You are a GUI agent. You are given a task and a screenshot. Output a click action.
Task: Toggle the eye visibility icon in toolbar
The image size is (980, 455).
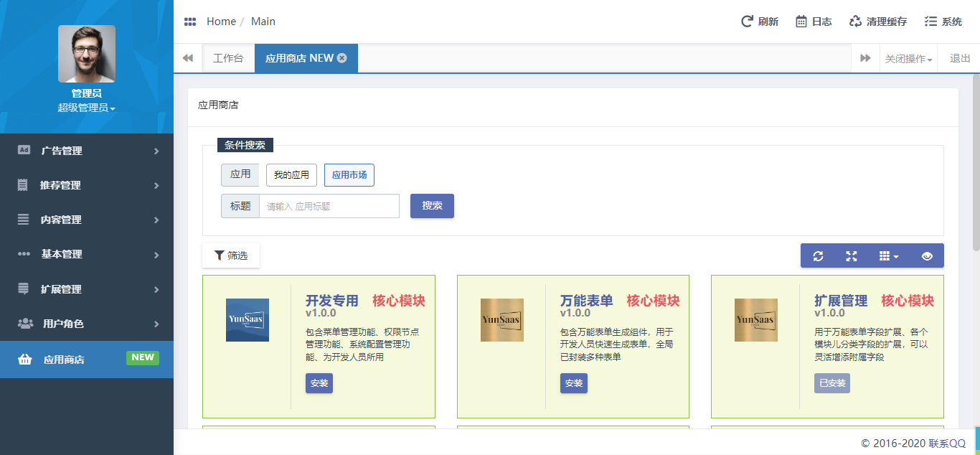pyautogui.click(x=927, y=256)
